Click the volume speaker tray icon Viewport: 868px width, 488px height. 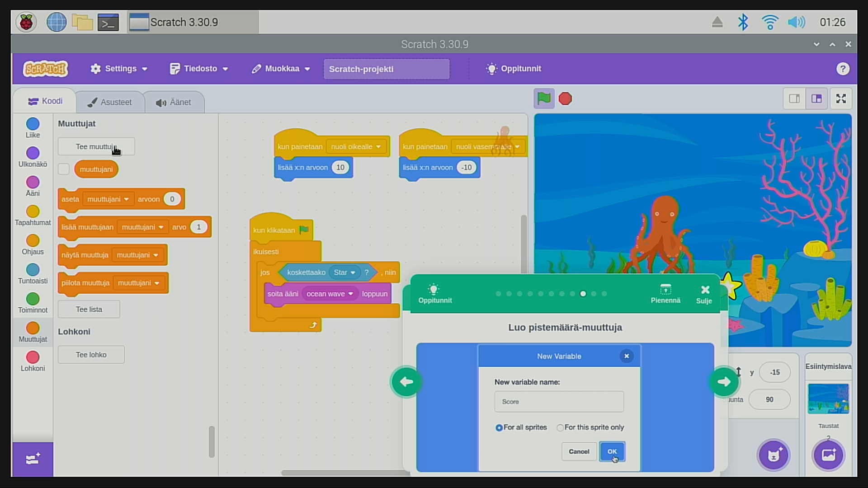(796, 22)
